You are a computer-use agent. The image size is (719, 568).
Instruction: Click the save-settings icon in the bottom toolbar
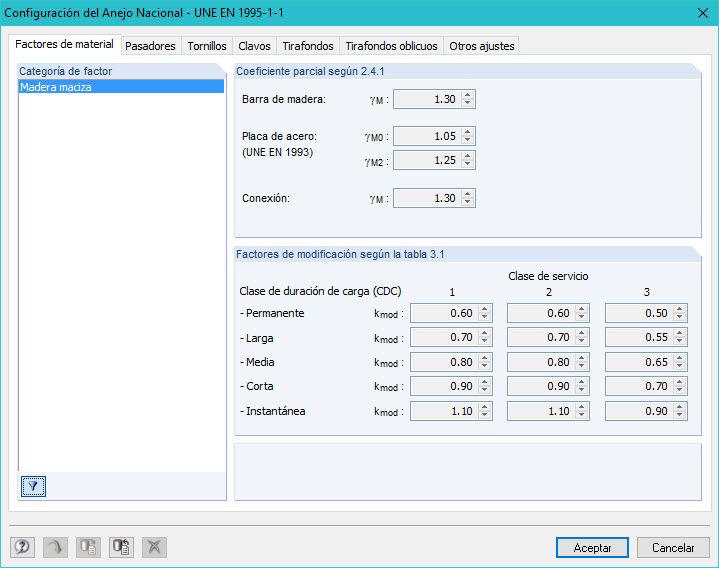point(121,546)
